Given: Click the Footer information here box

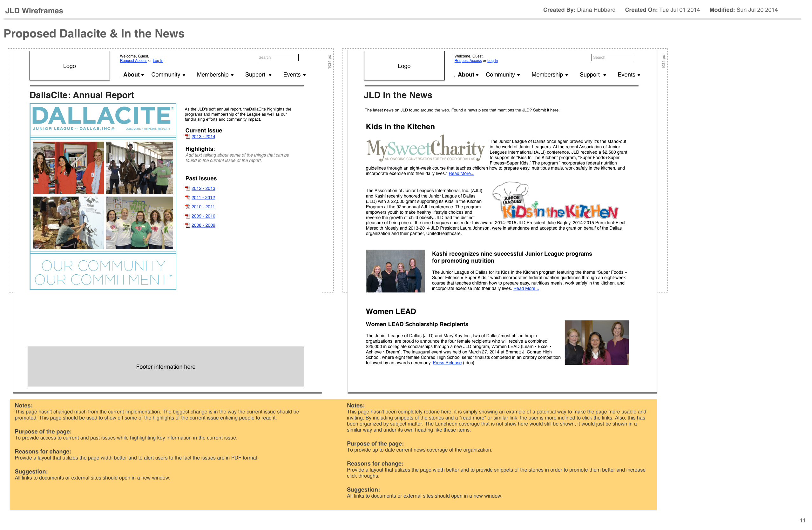Looking at the screenshot, I should pos(166,367).
